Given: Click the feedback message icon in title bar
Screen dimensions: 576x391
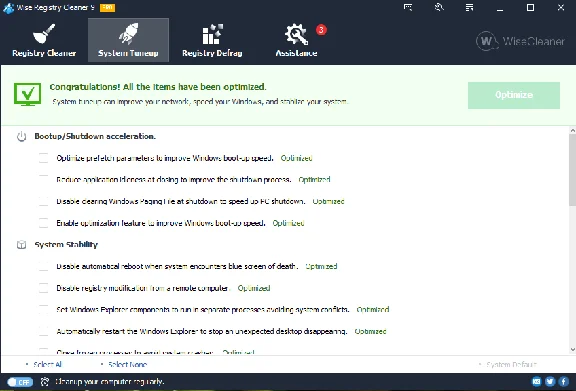Looking at the screenshot, I should [408, 7].
